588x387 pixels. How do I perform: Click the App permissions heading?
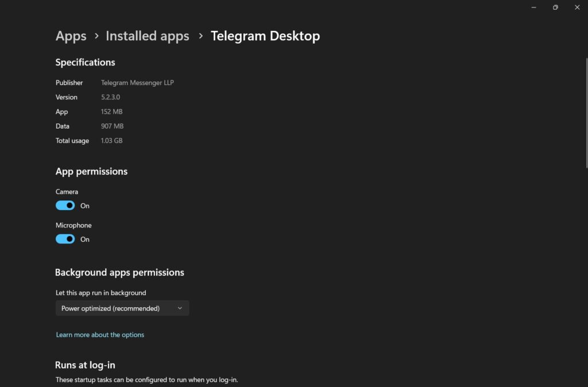(x=91, y=171)
